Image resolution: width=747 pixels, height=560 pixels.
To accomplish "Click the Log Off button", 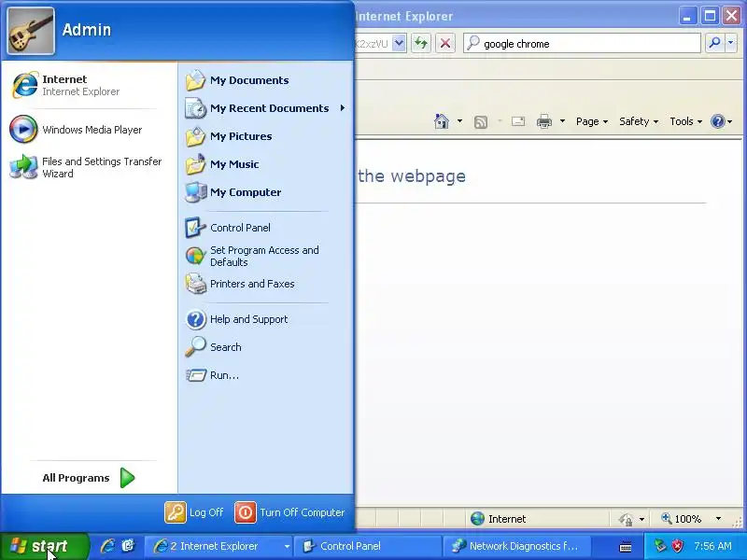I will coord(194,512).
